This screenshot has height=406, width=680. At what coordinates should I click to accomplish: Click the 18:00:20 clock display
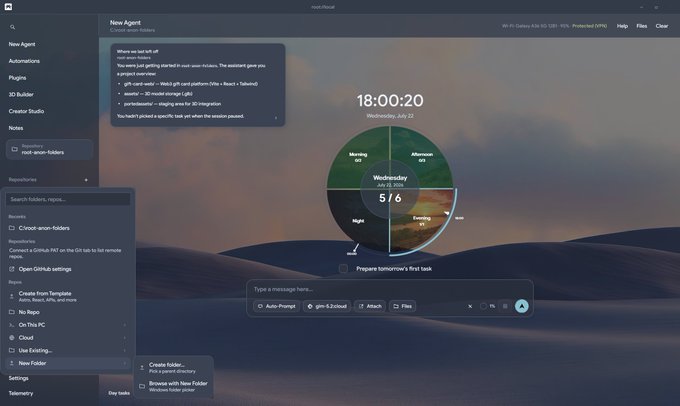pos(390,101)
